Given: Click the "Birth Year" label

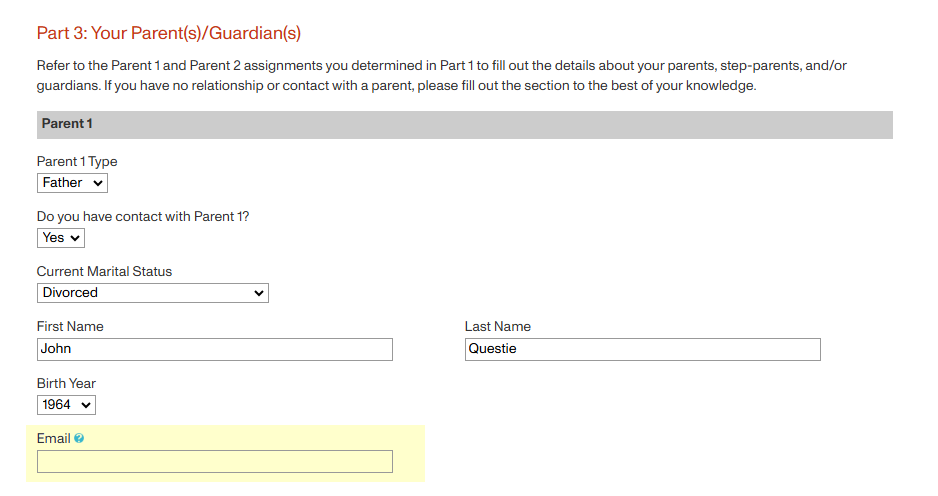Looking at the screenshot, I should pyautogui.click(x=66, y=383).
